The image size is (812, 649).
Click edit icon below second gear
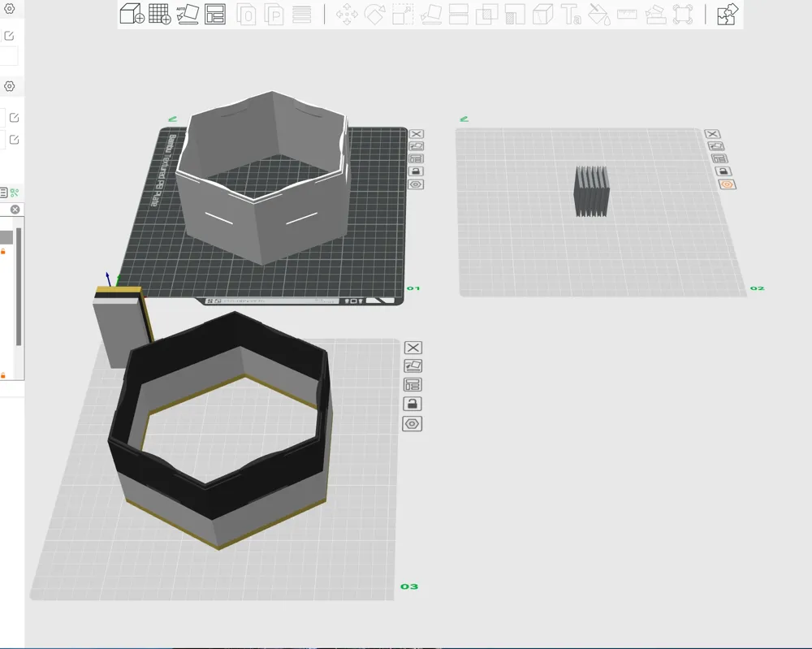pos(14,118)
